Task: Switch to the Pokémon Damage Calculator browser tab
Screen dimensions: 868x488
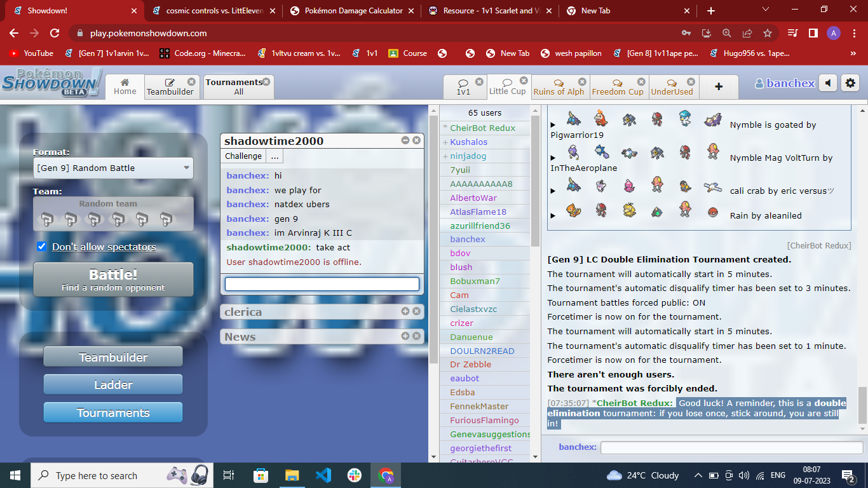Action: [x=353, y=11]
